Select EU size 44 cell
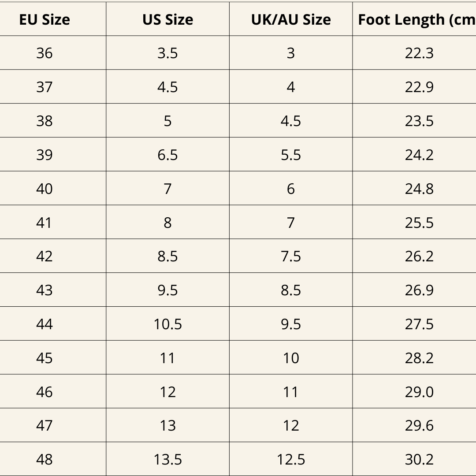This screenshot has width=476, height=476. click(45, 324)
